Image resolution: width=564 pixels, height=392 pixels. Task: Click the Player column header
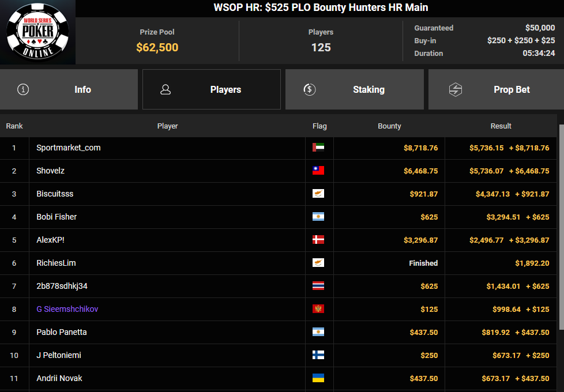167,126
